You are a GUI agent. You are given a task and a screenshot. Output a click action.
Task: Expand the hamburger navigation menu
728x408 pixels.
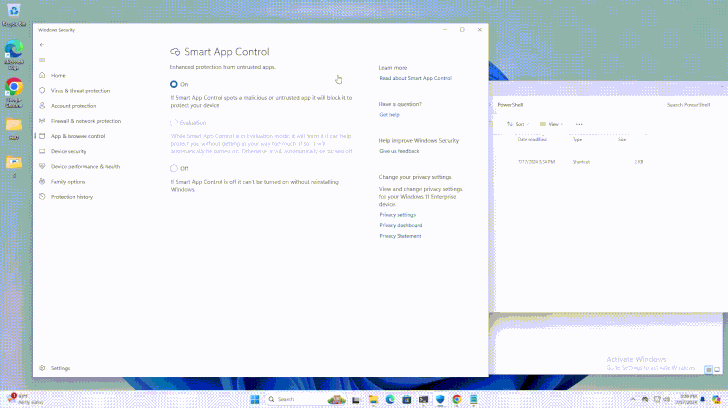click(42, 60)
